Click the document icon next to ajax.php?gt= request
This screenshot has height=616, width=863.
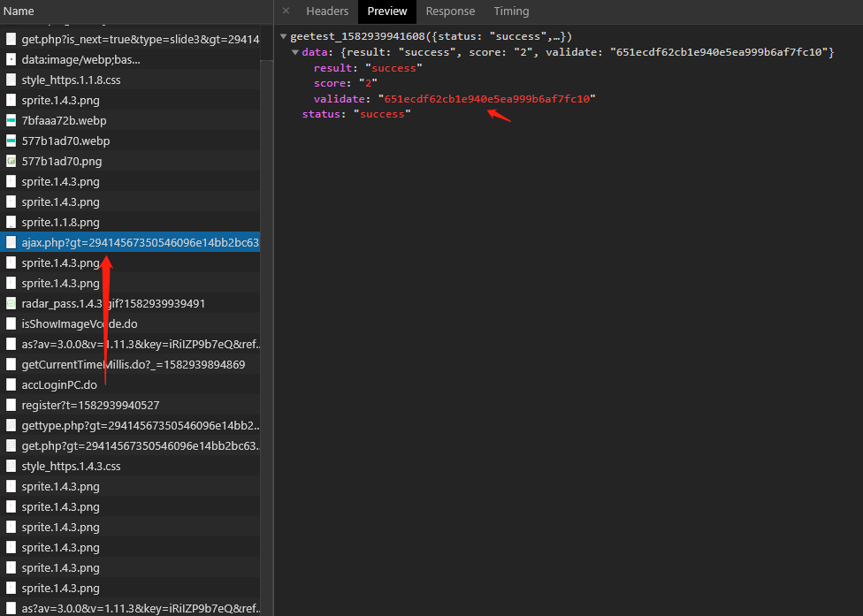tap(11, 242)
